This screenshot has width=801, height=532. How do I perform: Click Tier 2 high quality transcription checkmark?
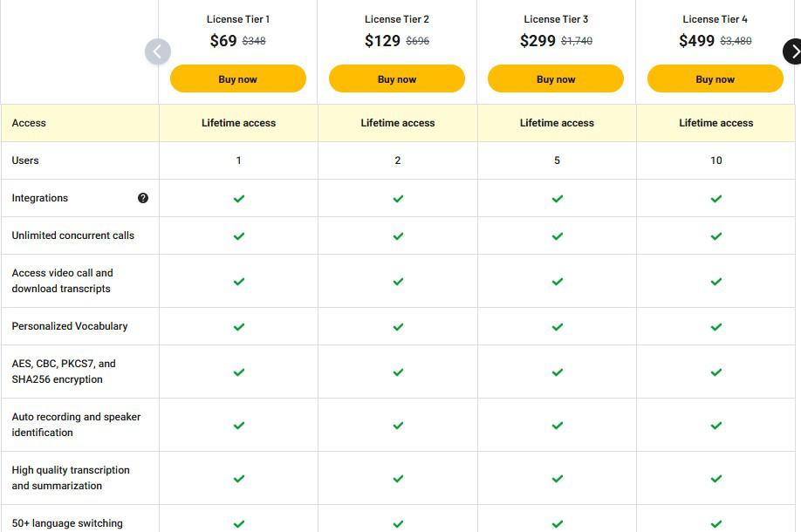(398, 479)
